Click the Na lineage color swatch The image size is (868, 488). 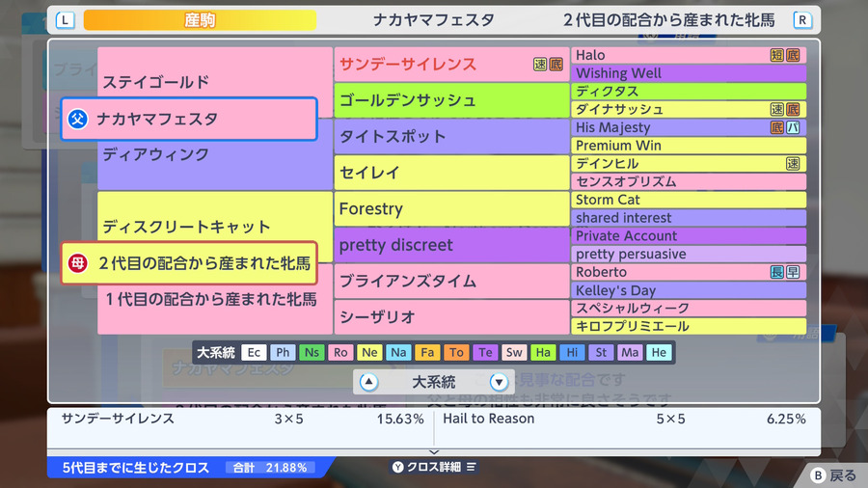pyautogui.click(x=398, y=352)
